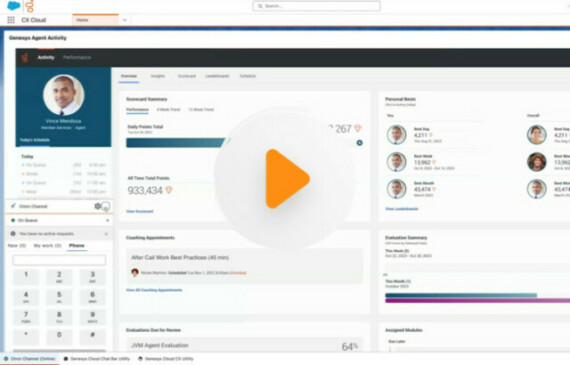570x365 pixels.
Task: Click your Best Week avatar in Personal Bests
Action: 396,162
